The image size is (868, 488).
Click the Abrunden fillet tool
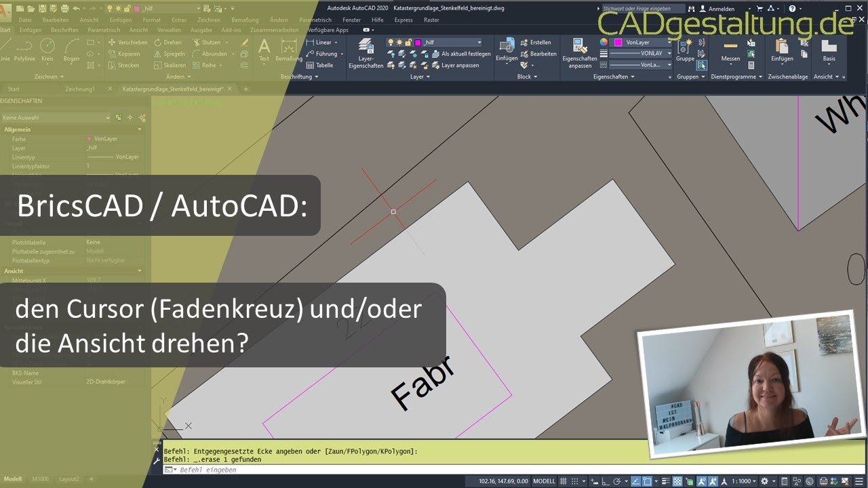tap(209, 54)
